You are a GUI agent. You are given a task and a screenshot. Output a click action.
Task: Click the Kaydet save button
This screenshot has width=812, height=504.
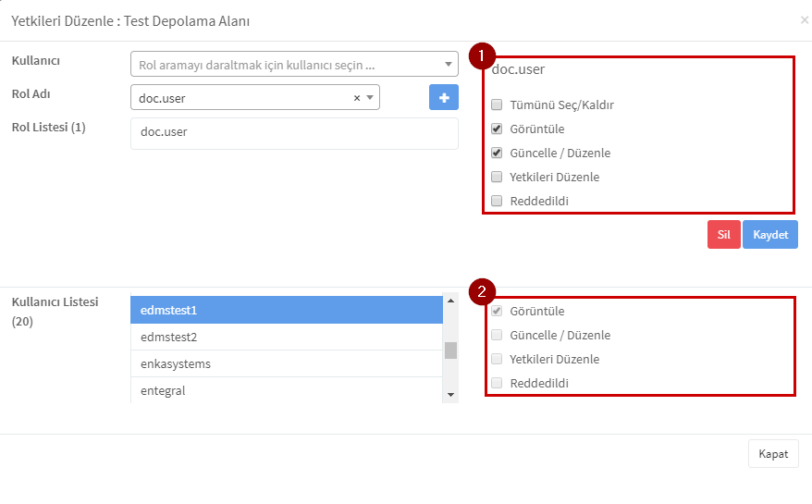coord(770,235)
